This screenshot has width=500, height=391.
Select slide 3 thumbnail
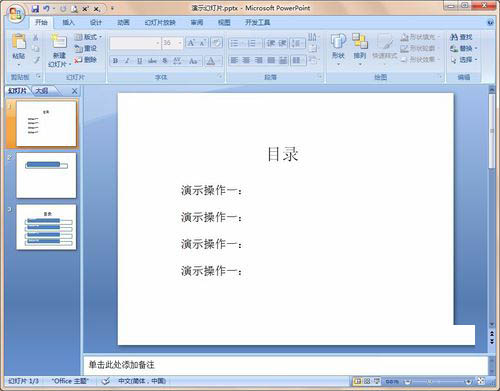[x=46, y=227]
